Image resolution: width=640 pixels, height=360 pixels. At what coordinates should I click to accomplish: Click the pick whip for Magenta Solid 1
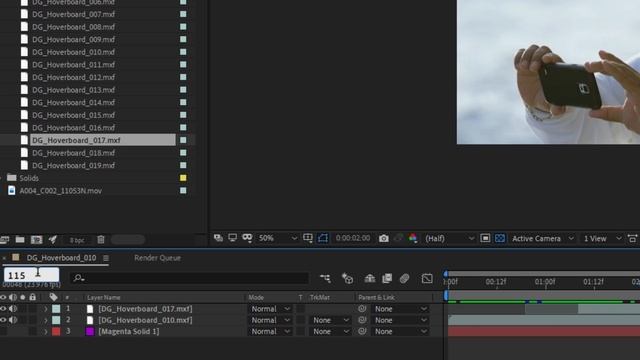(362, 331)
